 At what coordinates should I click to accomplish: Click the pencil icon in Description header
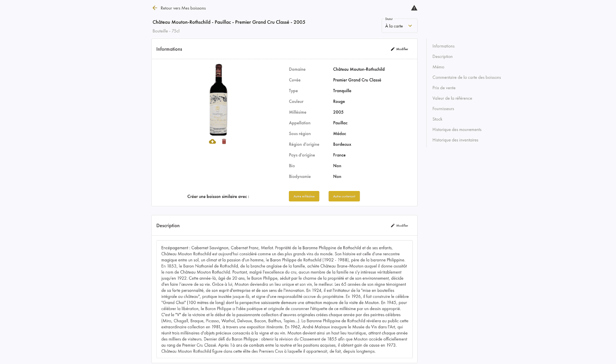tap(393, 225)
